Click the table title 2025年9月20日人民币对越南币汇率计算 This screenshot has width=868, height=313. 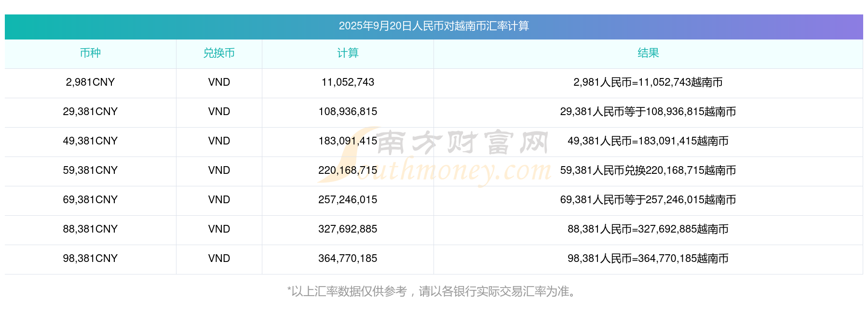tap(434, 26)
